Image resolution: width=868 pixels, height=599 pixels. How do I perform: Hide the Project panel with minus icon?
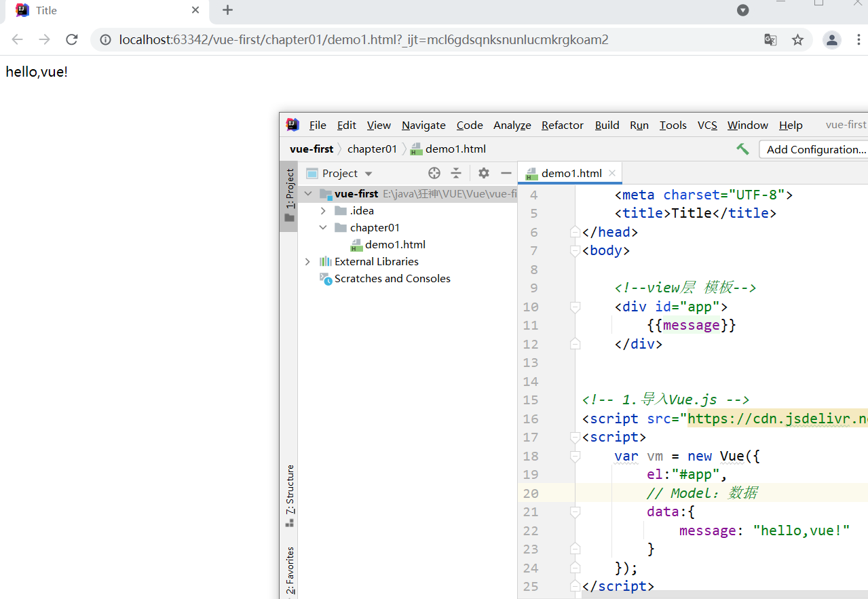pyautogui.click(x=506, y=173)
